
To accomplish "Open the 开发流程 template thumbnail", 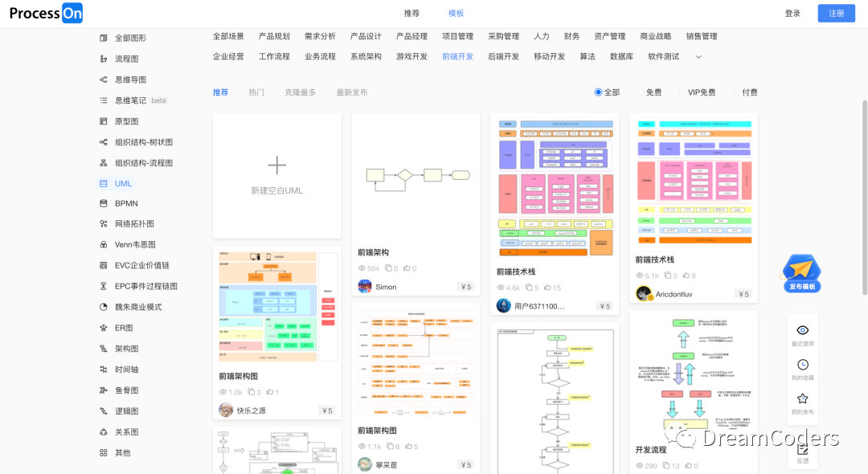I will click(x=694, y=375).
